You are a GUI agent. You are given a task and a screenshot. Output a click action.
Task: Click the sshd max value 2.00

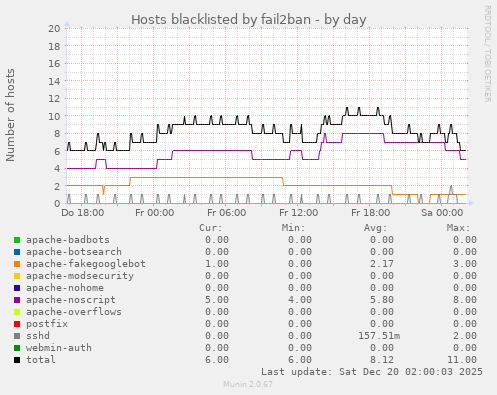point(465,336)
